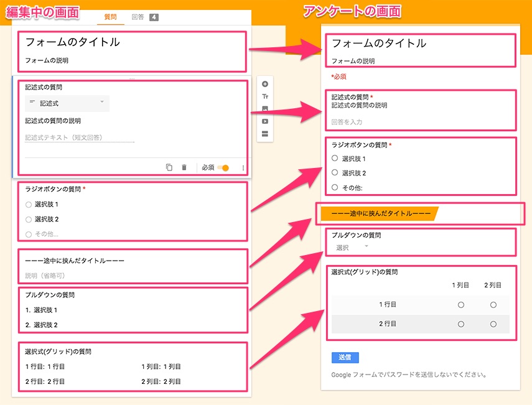Choose 1 行目 radio under 1 列目
The image size is (532, 405).
tap(461, 305)
